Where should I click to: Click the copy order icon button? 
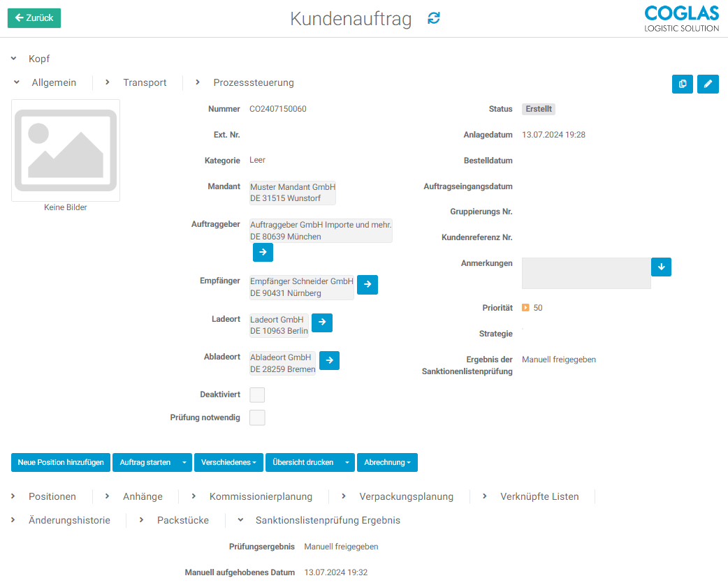pyautogui.click(x=683, y=84)
